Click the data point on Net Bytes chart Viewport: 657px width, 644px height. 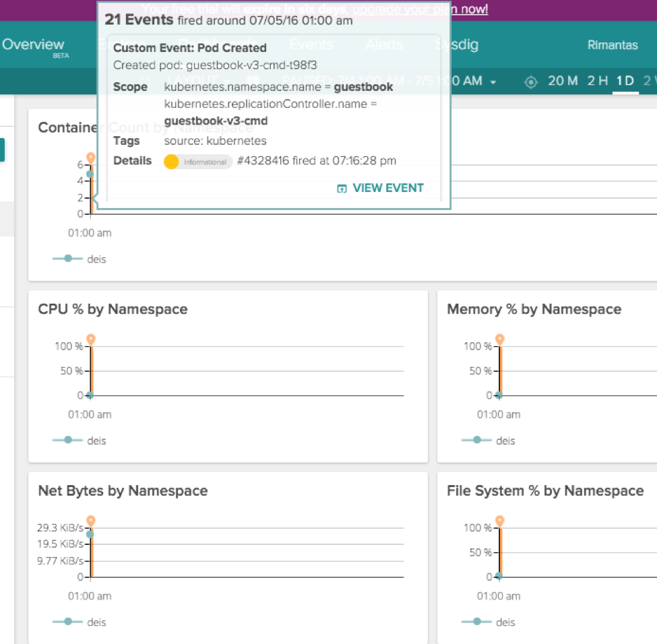[x=90, y=534]
